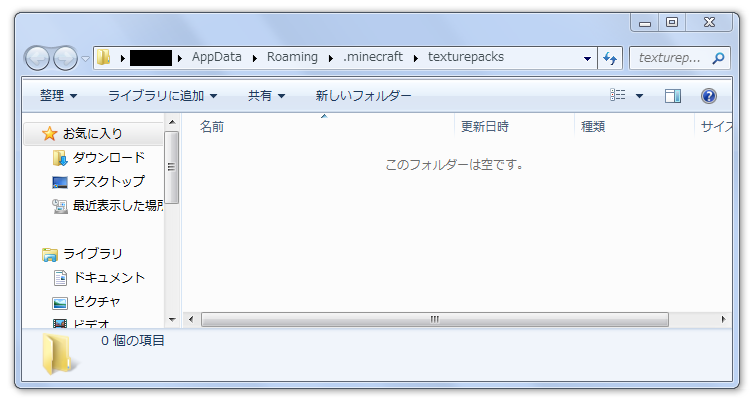
Task: Expand the arrow after AppData breadcrumb
Action: tap(255, 58)
